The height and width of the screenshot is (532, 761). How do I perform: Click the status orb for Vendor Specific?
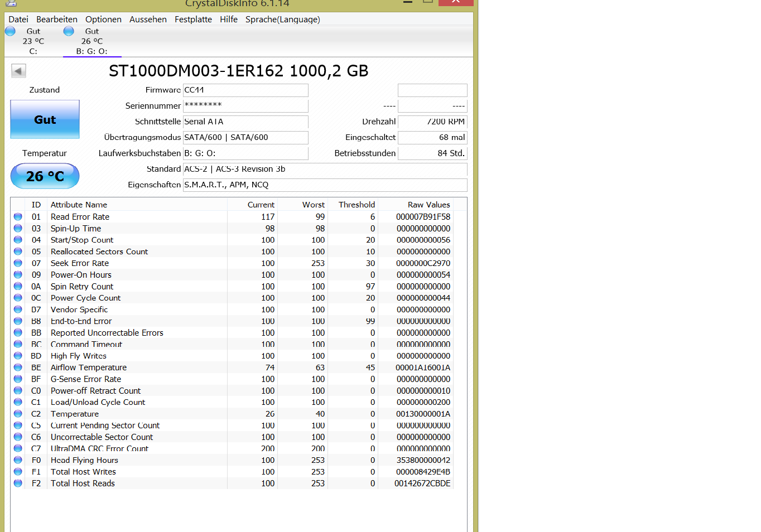pos(18,309)
